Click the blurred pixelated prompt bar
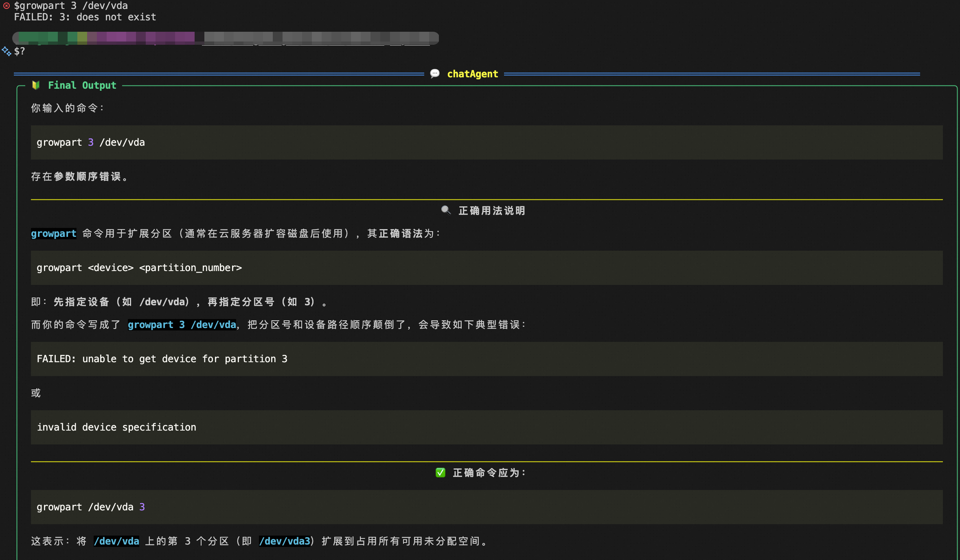 (226, 38)
